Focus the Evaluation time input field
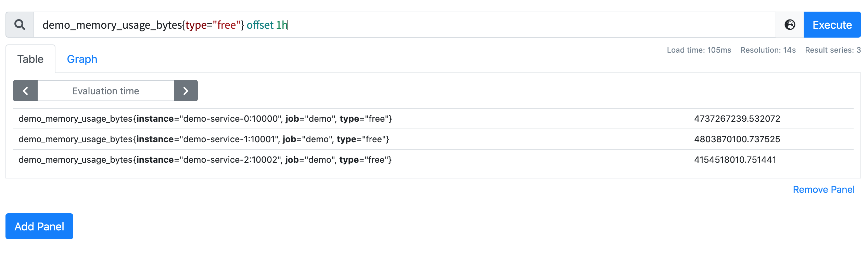 pyautogui.click(x=106, y=91)
